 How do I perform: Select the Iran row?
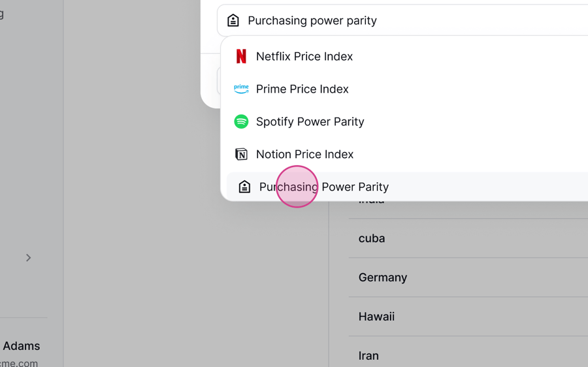[x=468, y=353]
